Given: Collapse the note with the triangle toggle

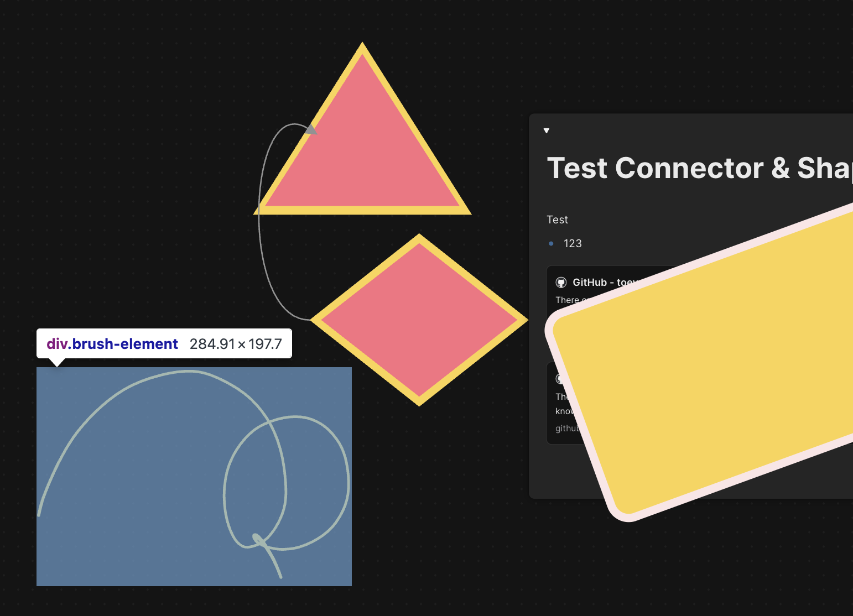Looking at the screenshot, I should 547,131.
